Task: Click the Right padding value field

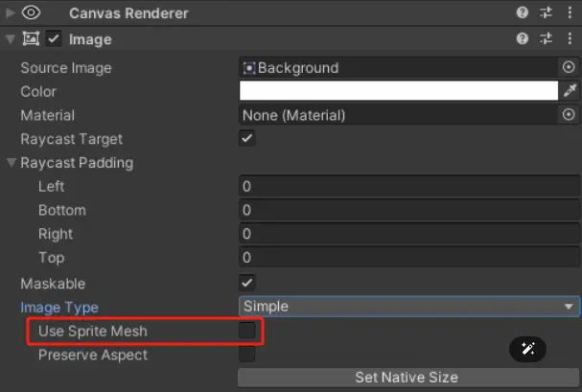Action: coord(409,234)
